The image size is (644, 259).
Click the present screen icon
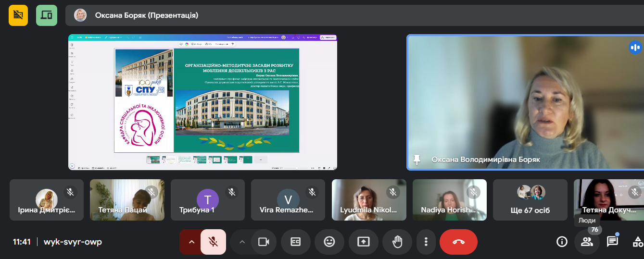(364, 242)
